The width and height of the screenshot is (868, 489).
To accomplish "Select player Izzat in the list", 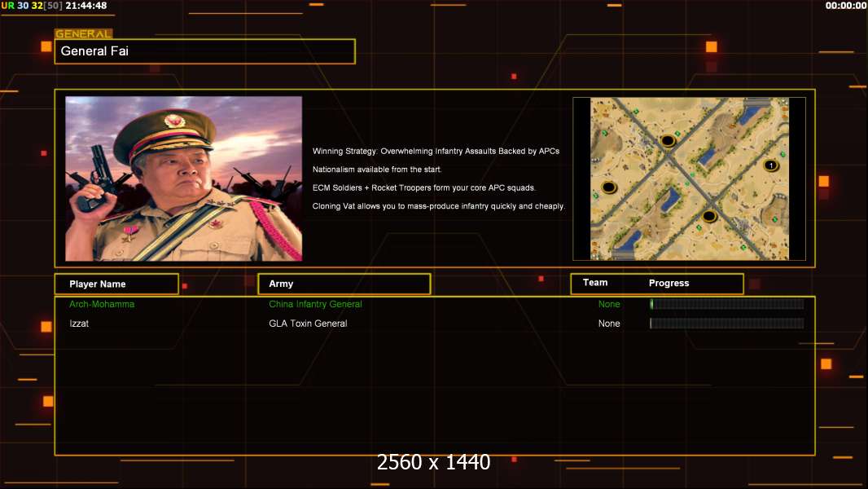I will pos(81,324).
